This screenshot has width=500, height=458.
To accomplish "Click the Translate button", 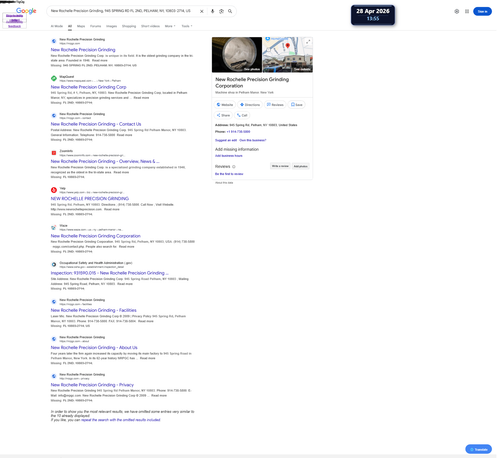I will point(479,449).
